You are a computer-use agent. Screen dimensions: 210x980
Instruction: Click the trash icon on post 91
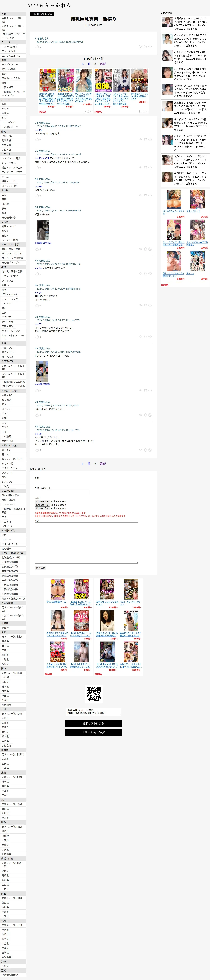coord(145,450)
